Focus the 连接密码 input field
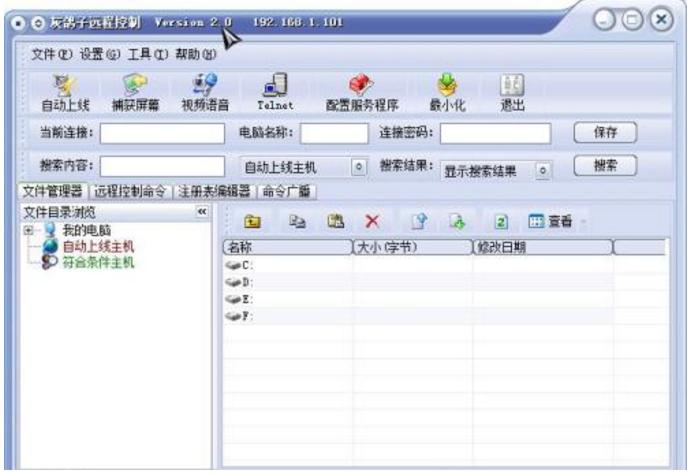The height and width of the screenshot is (475, 689). 495,133
